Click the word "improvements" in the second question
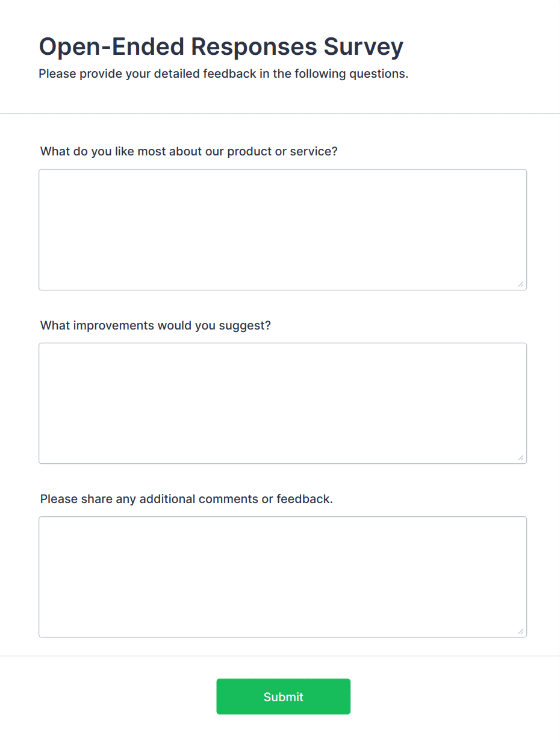 tap(113, 325)
